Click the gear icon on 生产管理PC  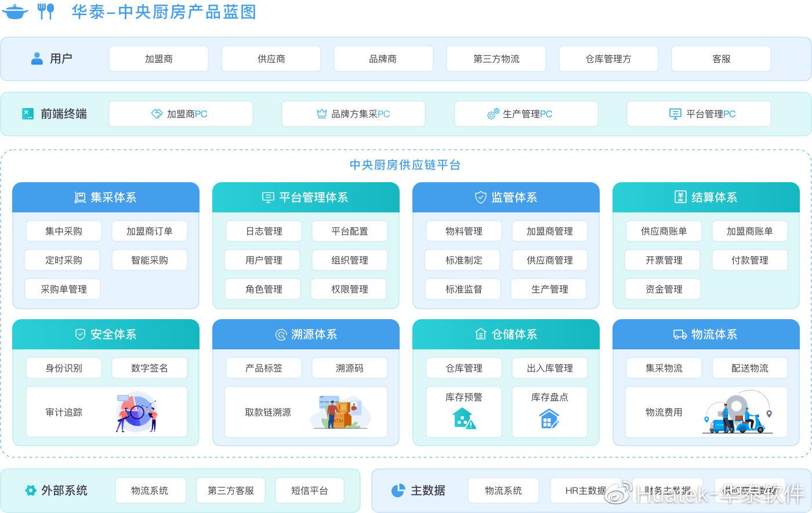[x=492, y=113]
